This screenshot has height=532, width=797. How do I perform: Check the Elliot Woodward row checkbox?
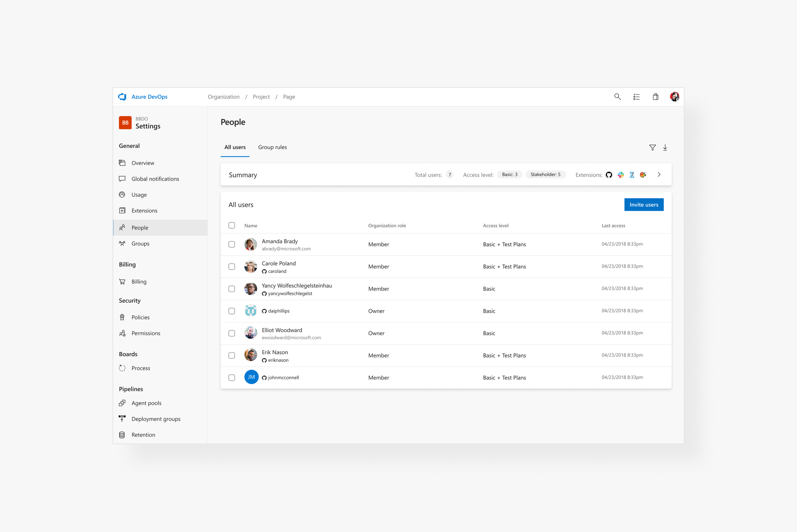click(x=232, y=333)
